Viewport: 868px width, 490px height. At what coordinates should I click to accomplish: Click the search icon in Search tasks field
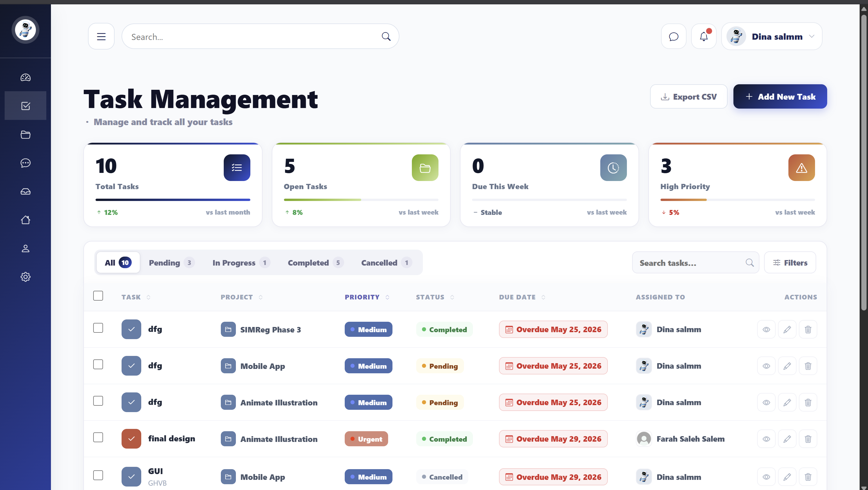click(x=750, y=263)
